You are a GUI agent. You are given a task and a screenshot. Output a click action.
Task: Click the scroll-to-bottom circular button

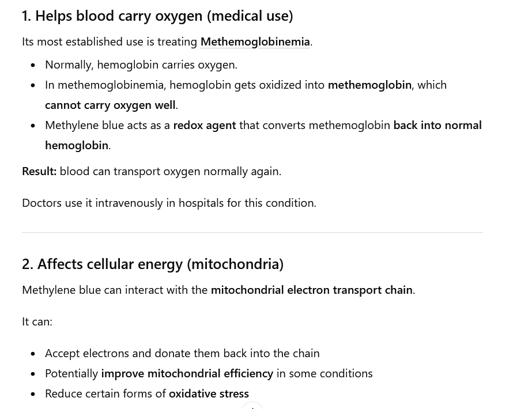pos(252,406)
